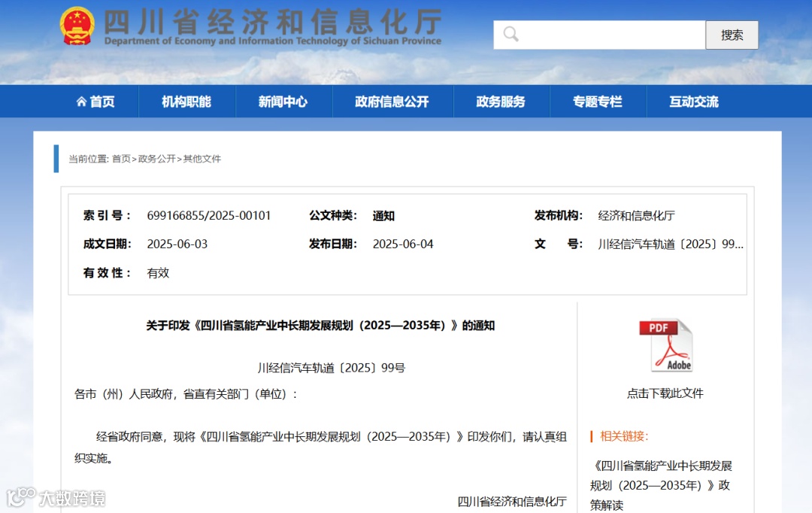Click centered document number 川经信汽车轨道〔2025〕99号
The image size is (812, 513).
click(x=332, y=368)
